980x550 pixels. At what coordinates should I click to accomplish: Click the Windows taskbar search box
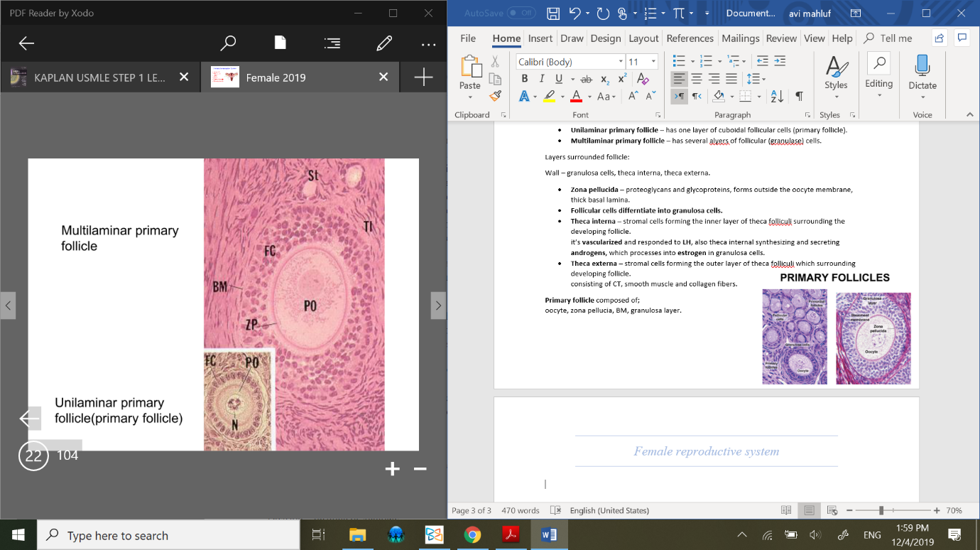click(168, 535)
